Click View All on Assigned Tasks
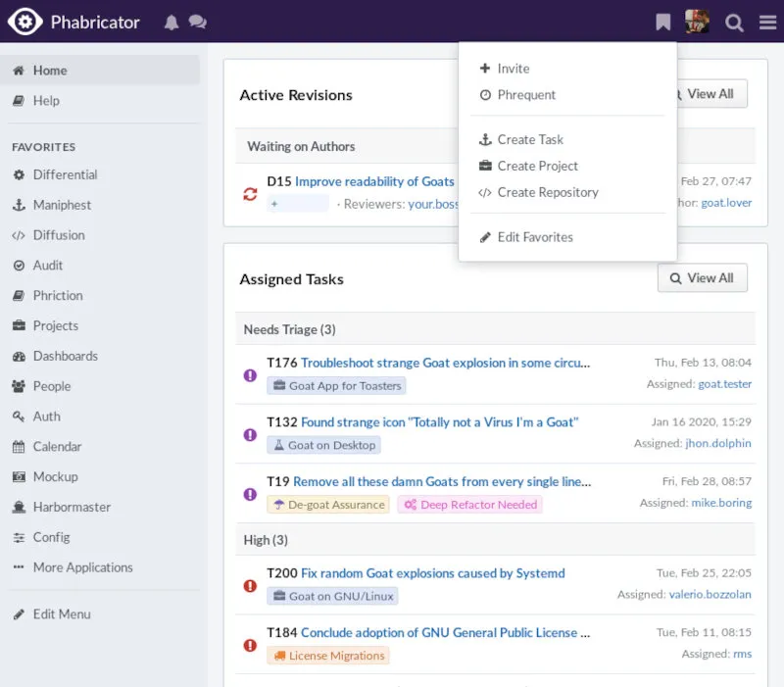Viewport: 784px width, 687px height. click(x=702, y=277)
